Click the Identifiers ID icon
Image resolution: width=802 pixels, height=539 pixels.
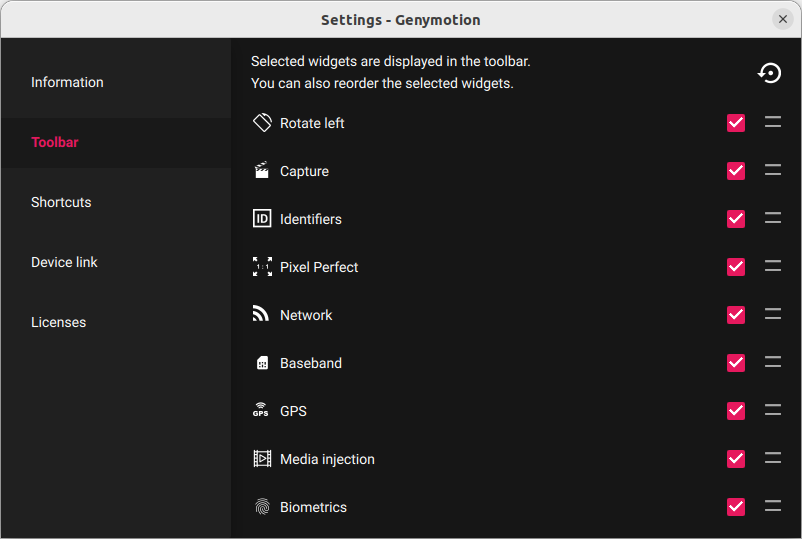pos(262,219)
